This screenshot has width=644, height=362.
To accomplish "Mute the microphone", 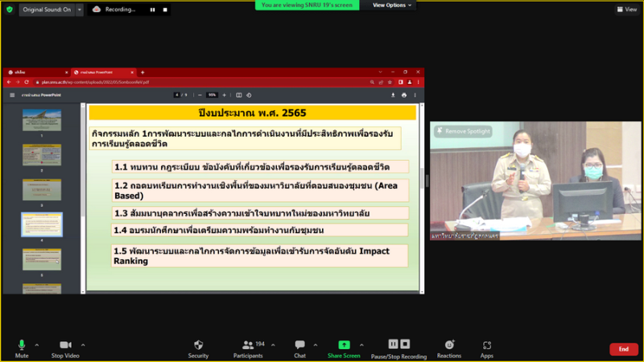I will [22, 348].
